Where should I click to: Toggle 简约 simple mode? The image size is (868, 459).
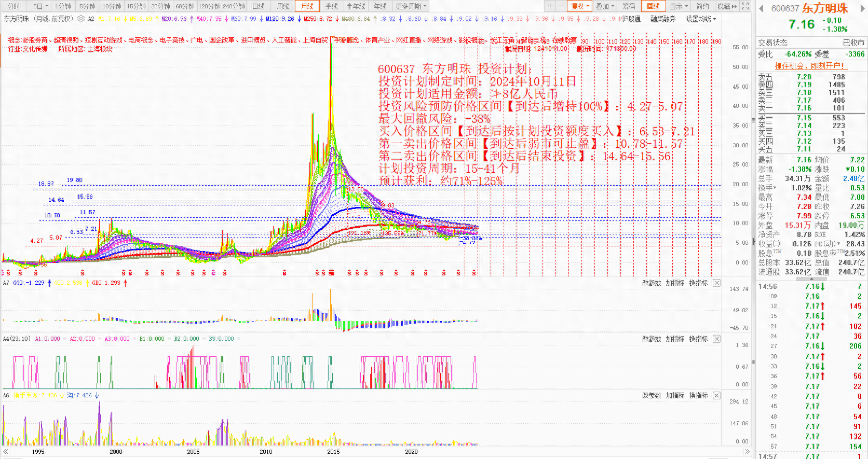pos(702,6)
